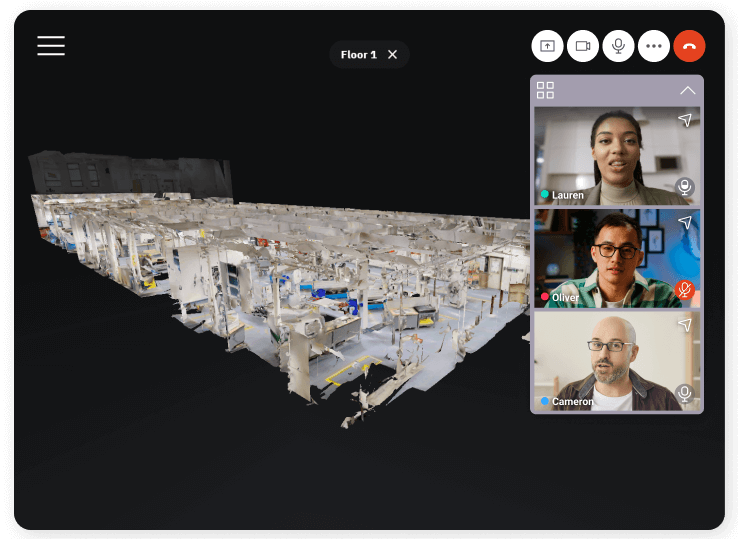Switch to grid view of participants
The height and width of the screenshot is (539, 738).
pos(545,91)
